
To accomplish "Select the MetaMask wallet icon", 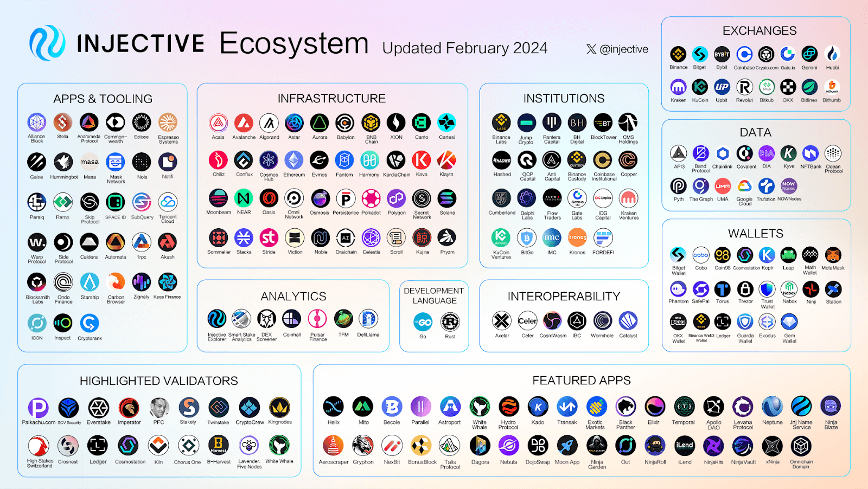I will [x=833, y=255].
